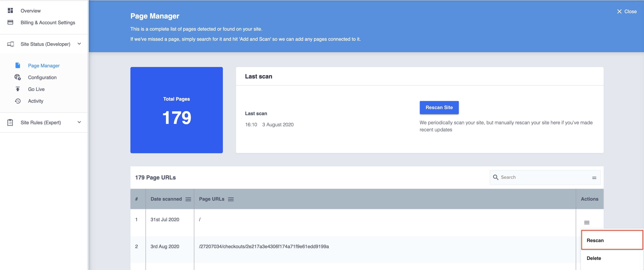
Task: Open the Go Live sidebar item
Action: [x=36, y=89]
